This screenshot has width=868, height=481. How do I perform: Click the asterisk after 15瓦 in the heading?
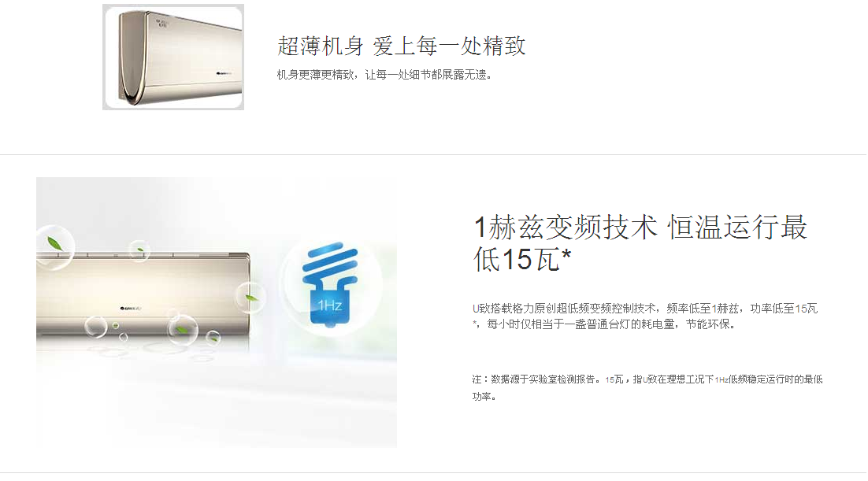point(566,257)
